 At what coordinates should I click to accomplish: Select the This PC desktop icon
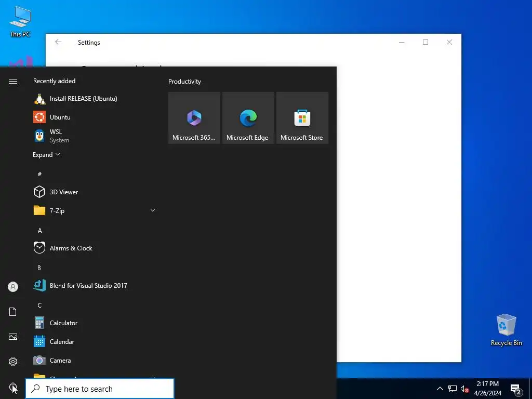(x=20, y=21)
